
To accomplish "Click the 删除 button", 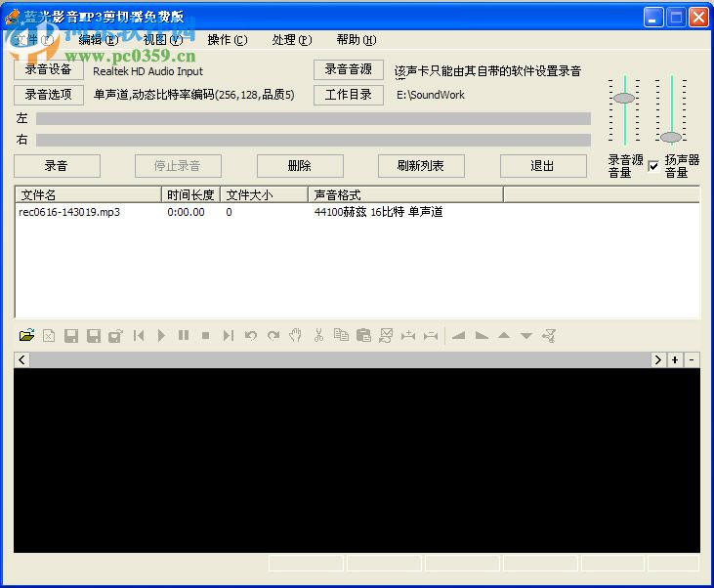I will point(300,166).
